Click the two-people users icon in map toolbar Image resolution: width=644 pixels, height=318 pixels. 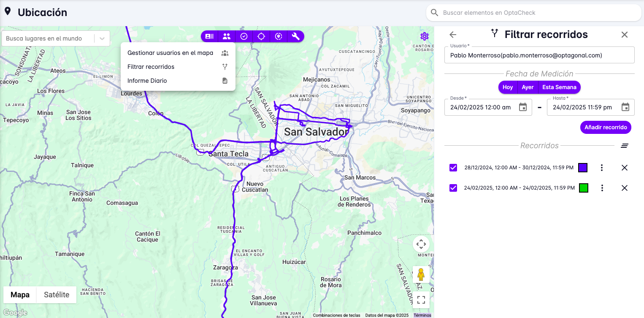pyautogui.click(x=227, y=36)
